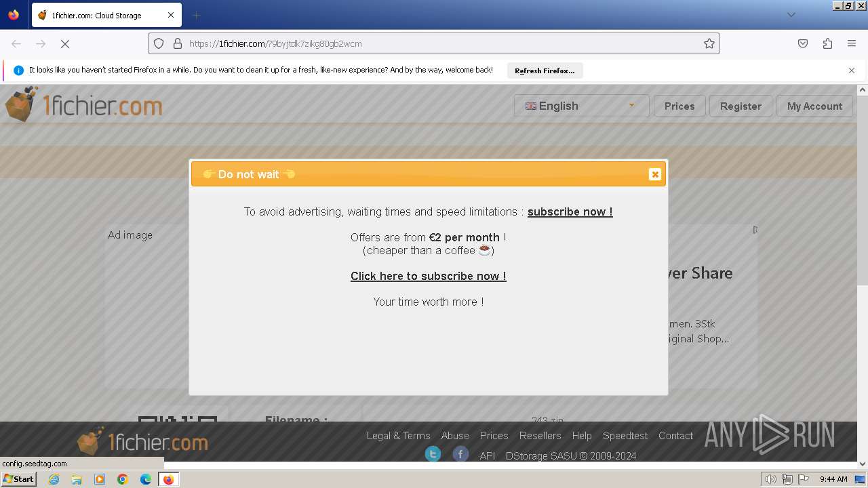Open tracking protection shield info
This screenshot has width=868, height=488.
tap(159, 43)
